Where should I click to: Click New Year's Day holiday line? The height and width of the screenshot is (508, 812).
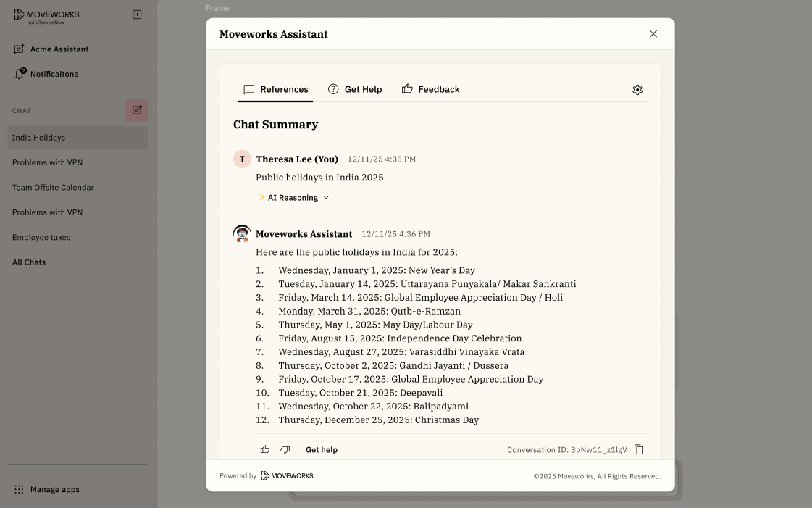[377, 270]
